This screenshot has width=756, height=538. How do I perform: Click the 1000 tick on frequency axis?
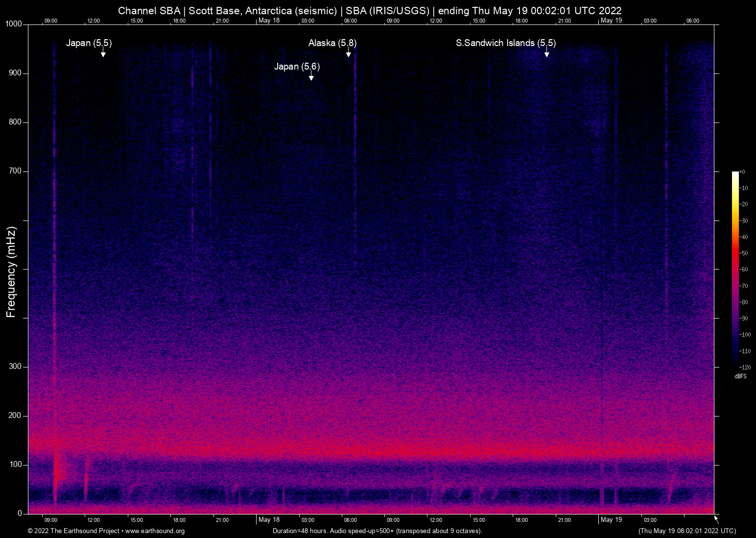coord(13,24)
